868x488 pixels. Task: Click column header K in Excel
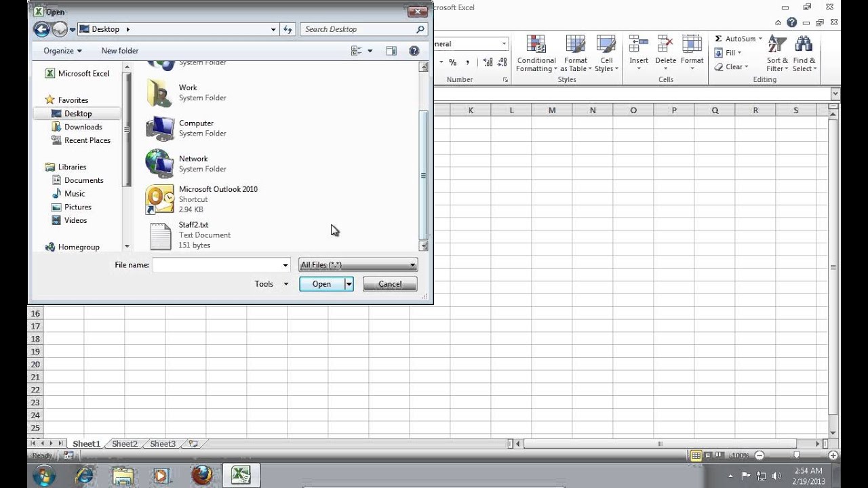[471, 110]
